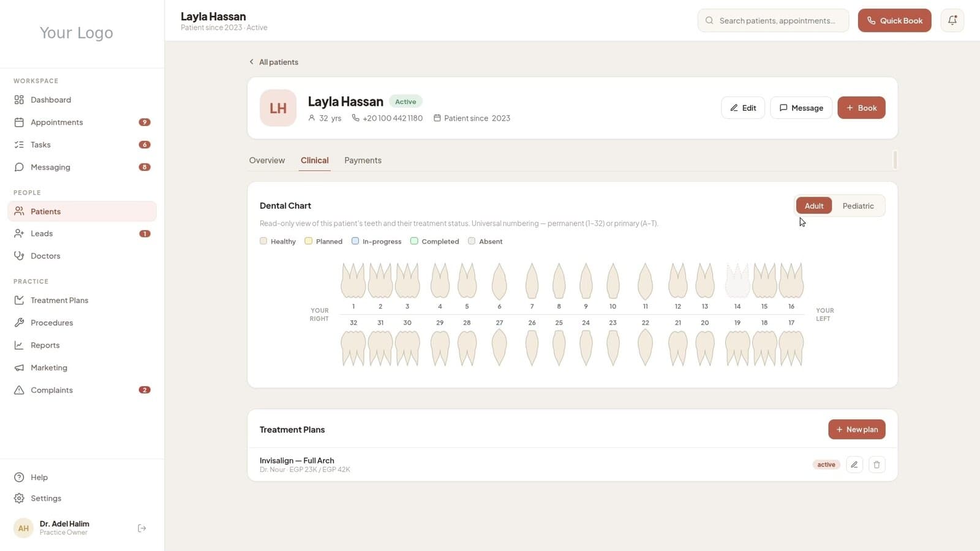The image size is (980, 551).
Task: Open the Overview tab
Action: tap(267, 160)
